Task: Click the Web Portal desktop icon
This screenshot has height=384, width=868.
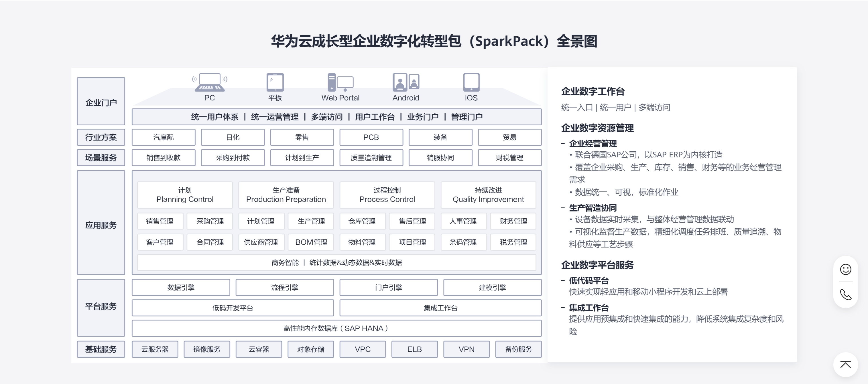Action: pyautogui.click(x=340, y=82)
